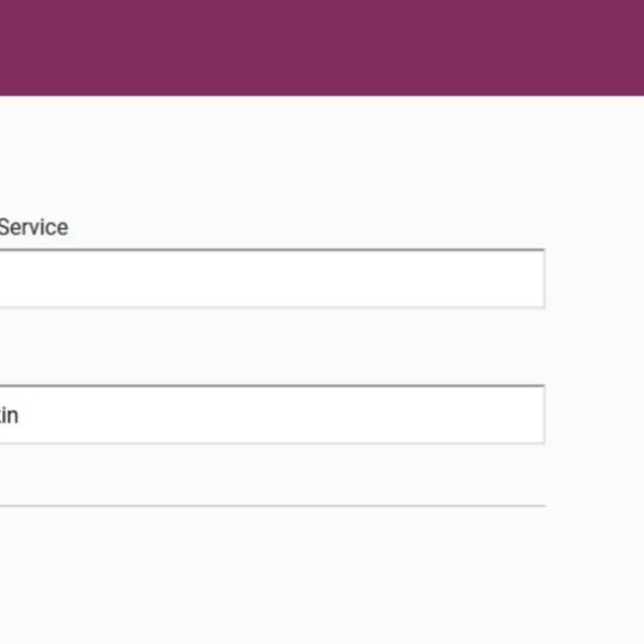This screenshot has width=644, height=644.
Task: Click the letters "in" inside the lower field
Action: 9,416
